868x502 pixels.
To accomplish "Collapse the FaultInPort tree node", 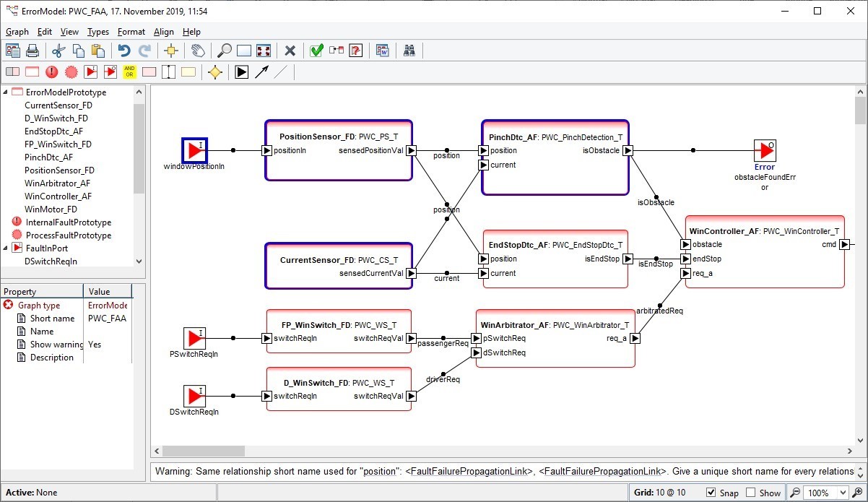I will [x=6, y=248].
